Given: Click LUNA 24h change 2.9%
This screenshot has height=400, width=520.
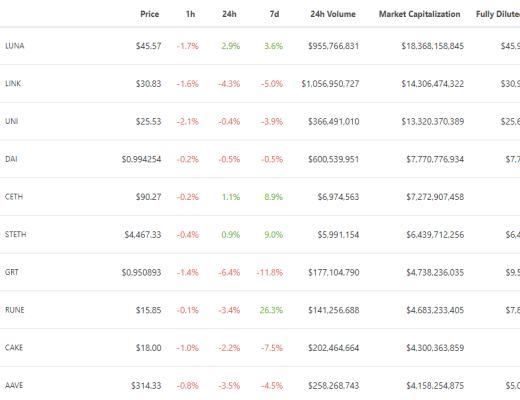Looking at the screenshot, I should coord(231,46).
